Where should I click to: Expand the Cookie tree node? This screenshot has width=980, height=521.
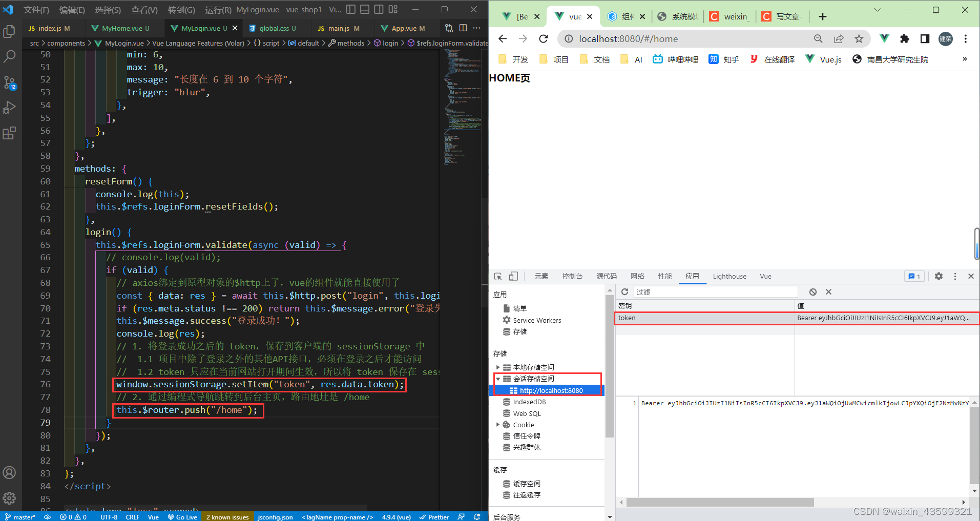point(497,425)
